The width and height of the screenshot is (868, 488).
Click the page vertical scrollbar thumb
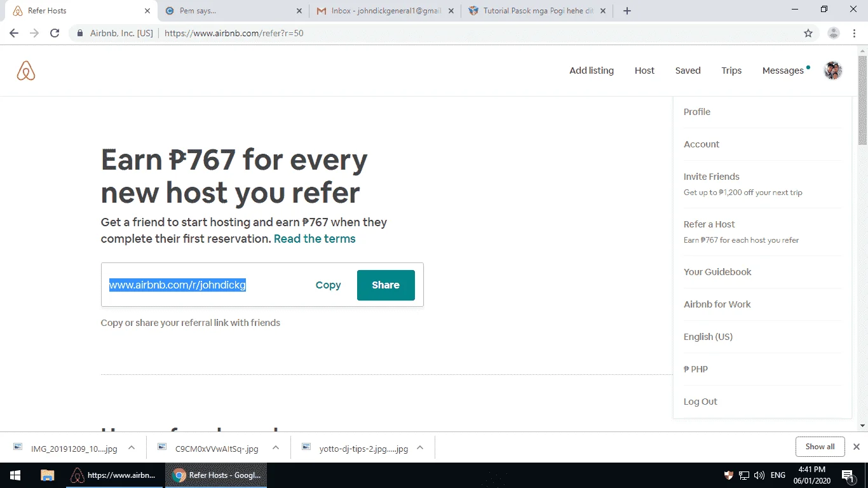(862, 100)
